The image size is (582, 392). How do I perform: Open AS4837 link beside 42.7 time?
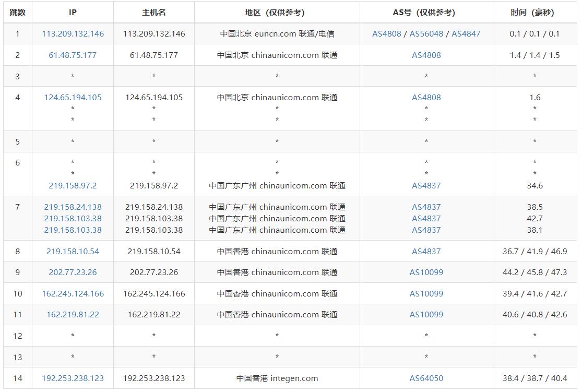[426, 219]
